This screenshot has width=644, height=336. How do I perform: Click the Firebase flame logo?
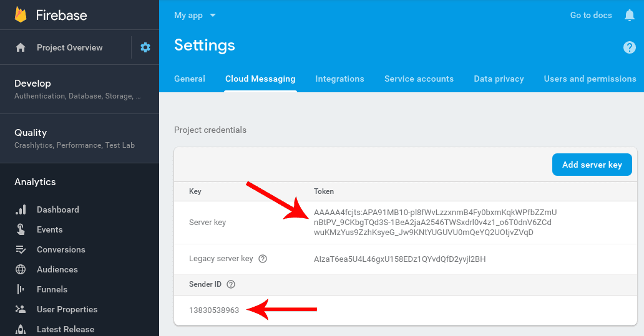[21, 15]
